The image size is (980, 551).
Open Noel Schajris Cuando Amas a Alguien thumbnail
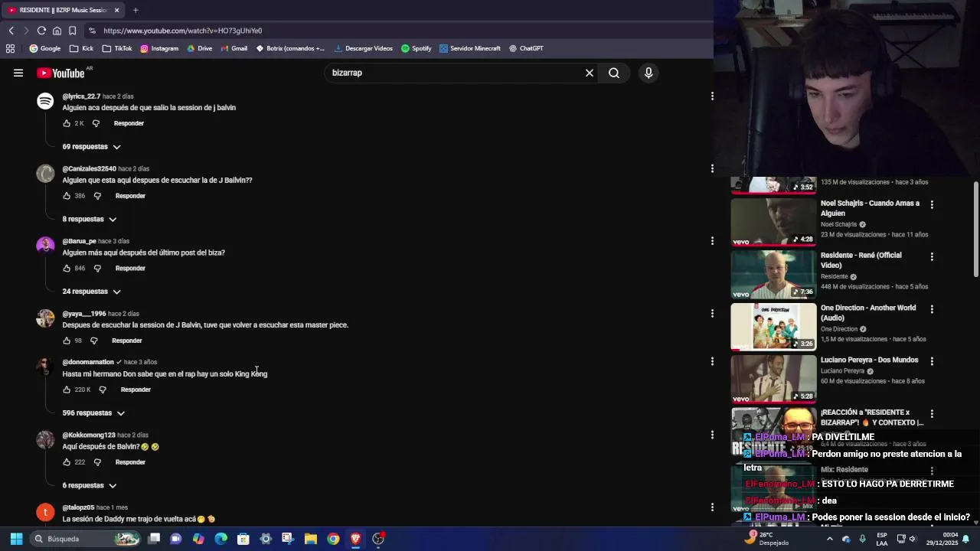(x=773, y=223)
